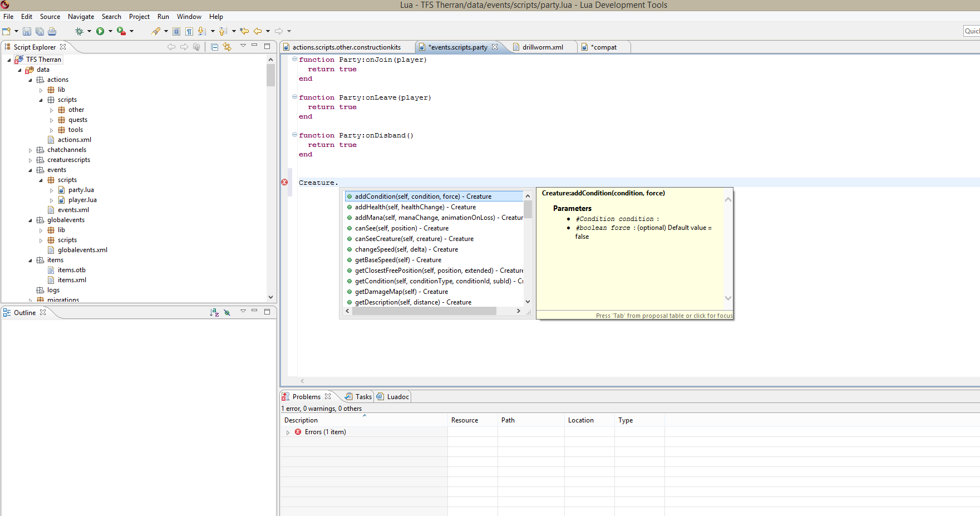
Task: Jump to last edit location
Action: pyautogui.click(x=244, y=31)
